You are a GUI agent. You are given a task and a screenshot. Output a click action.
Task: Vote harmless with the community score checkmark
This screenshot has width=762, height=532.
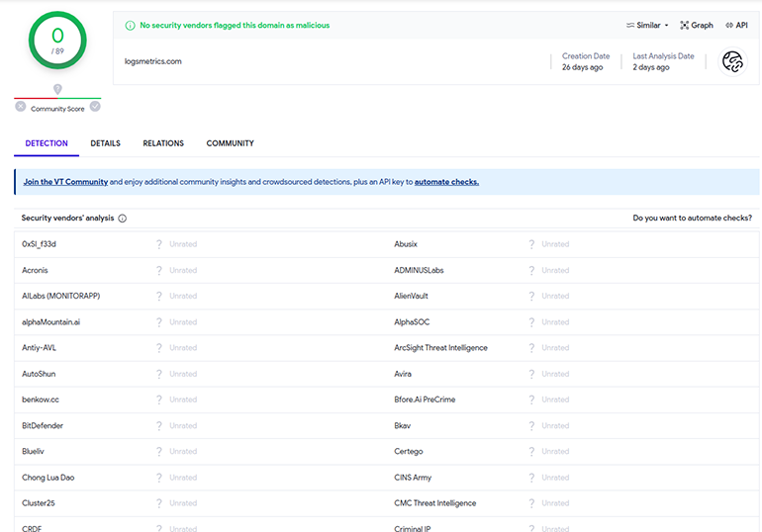tap(95, 107)
